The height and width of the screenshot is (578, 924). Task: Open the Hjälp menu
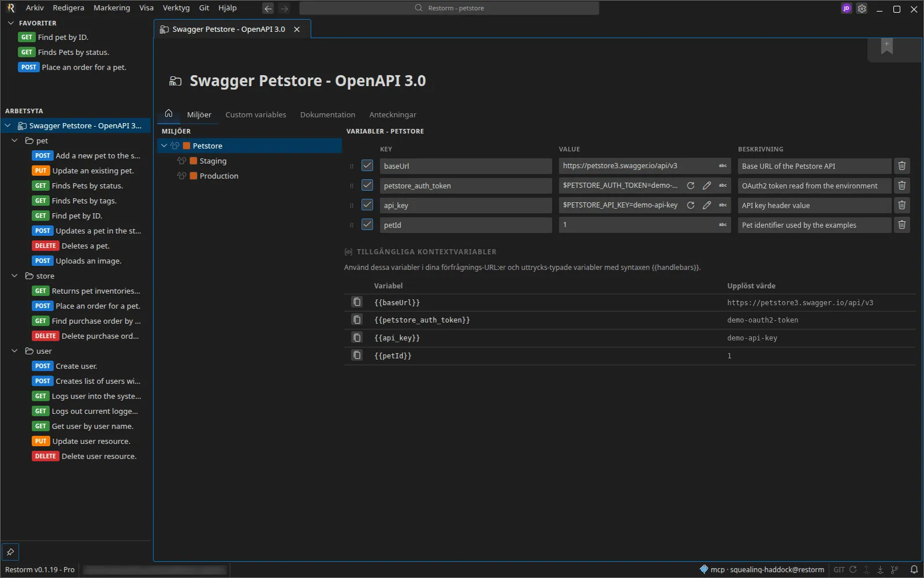(228, 8)
